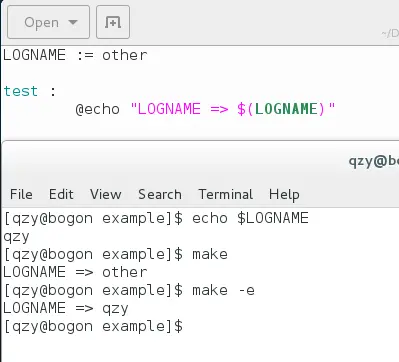This screenshot has height=362, width=399.
Task: Click the '$(LOGNAME)' variable reference in editor
Action: 281,109
